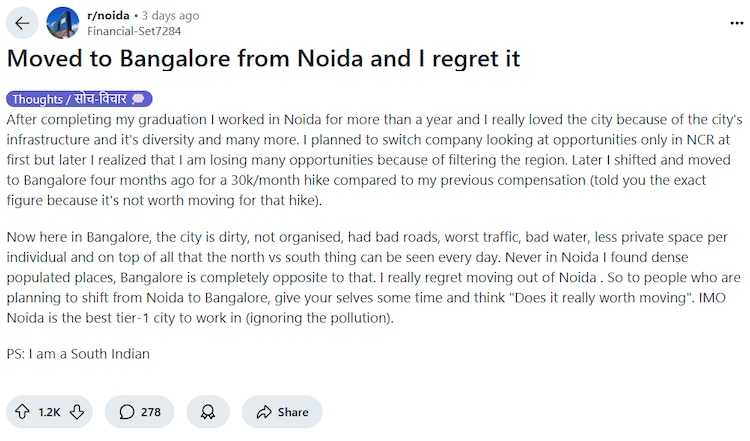This screenshot has height=441, width=750.
Task: Click the post title about Bangalore
Action: 264,60
